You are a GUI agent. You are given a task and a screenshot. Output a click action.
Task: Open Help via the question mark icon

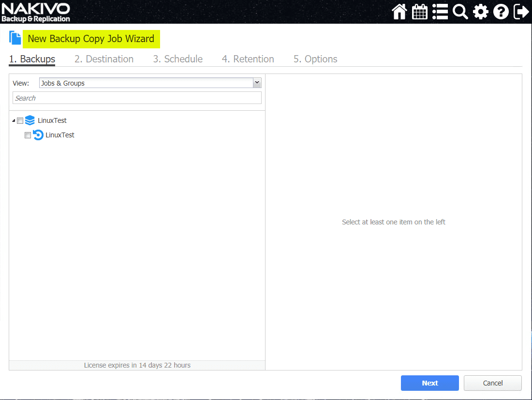coord(501,12)
